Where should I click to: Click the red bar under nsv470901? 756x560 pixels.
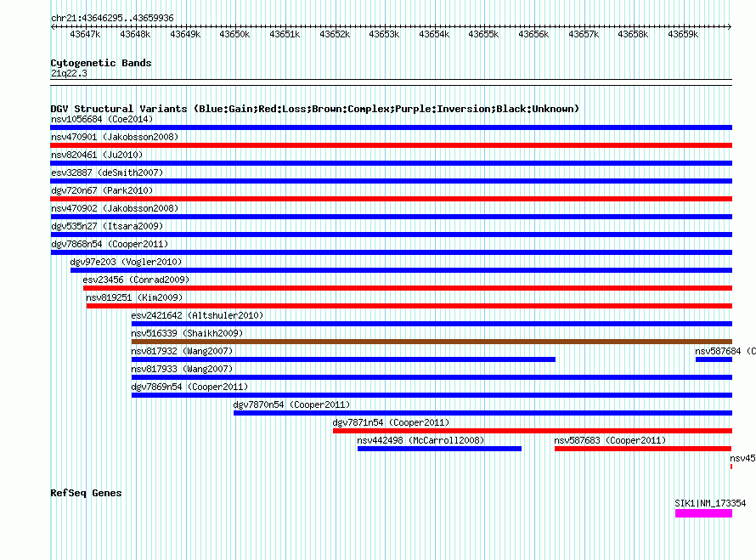(x=391, y=145)
